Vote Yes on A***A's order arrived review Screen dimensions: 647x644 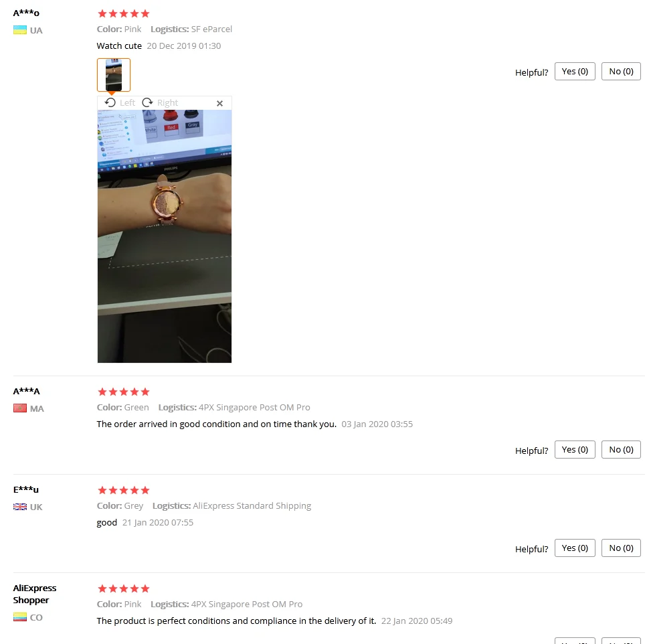pos(575,450)
